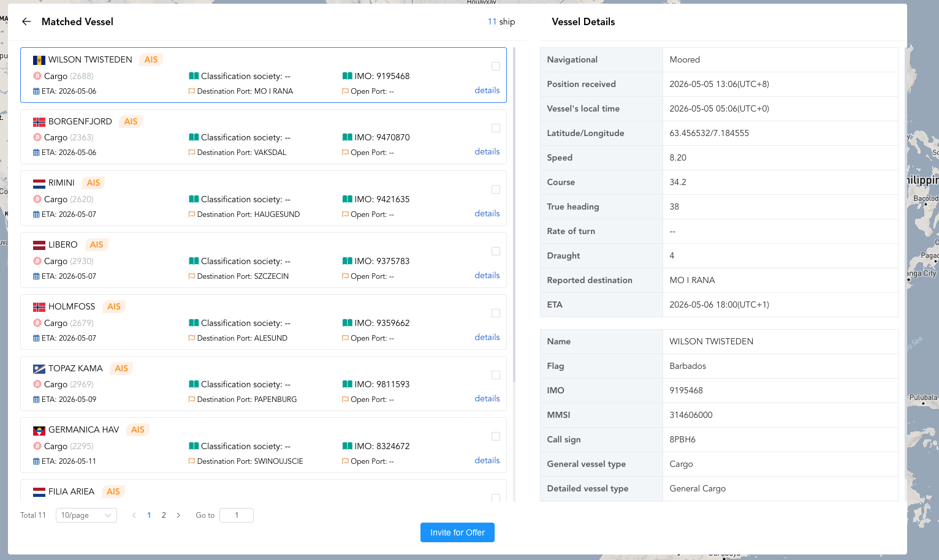This screenshot has width=939, height=560.
Task: Show details for TOPAZ KAMA
Action: tap(487, 398)
